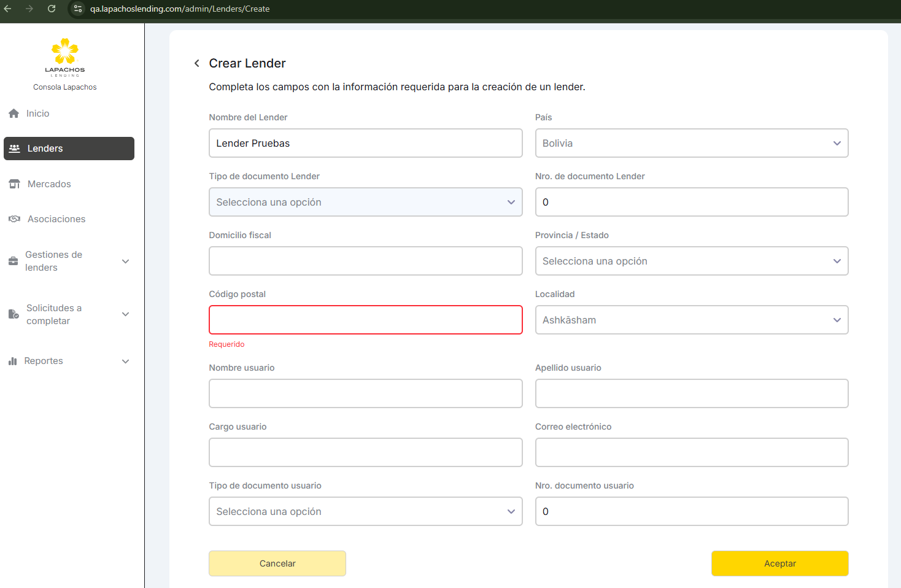Click the Asociaciones handshake icon

click(x=15, y=219)
